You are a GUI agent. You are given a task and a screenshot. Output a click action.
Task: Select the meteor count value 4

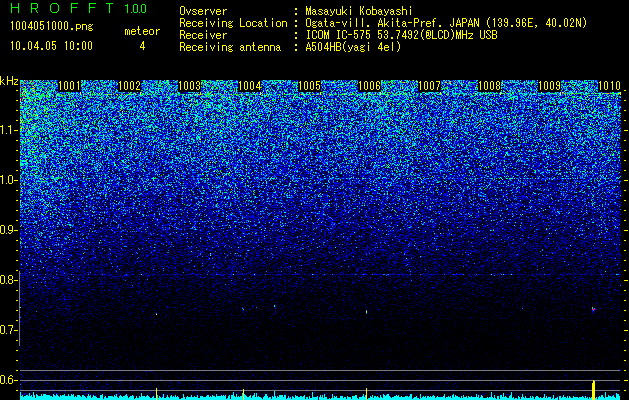tap(142, 46)
